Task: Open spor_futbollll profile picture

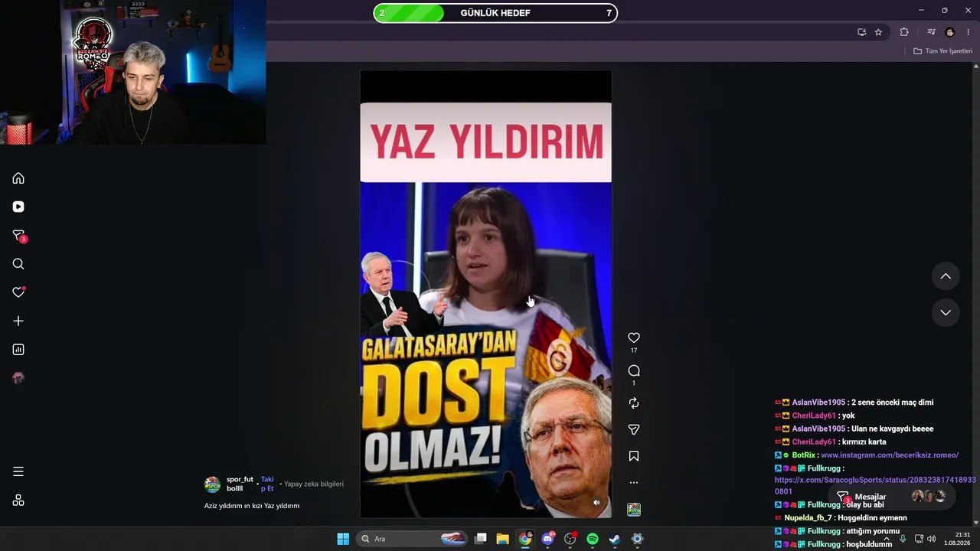Action: pyautogui.click(x=212, y=484)
